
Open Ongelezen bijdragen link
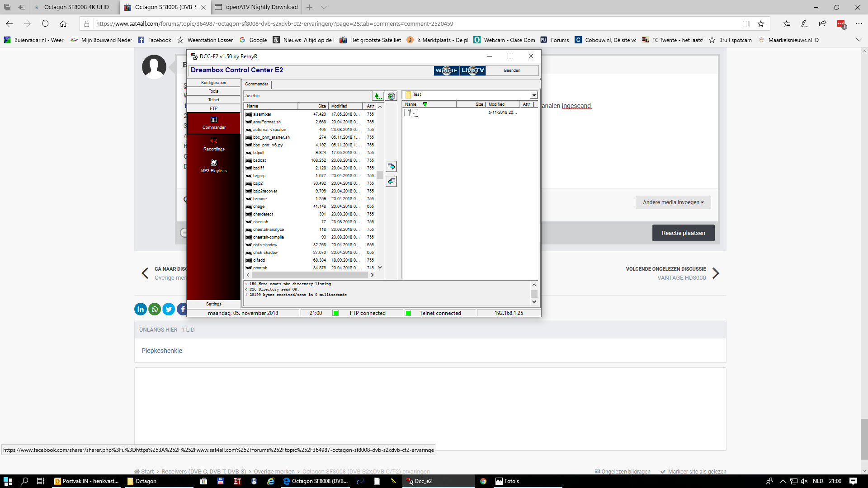point(623,471)
